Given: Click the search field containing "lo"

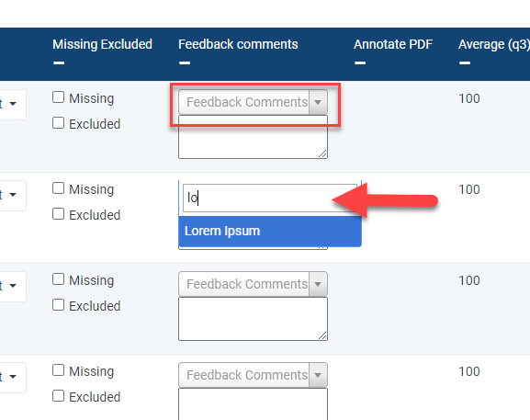Looking at the screenshot, I should pyautogui.click(x=270, y=198).
